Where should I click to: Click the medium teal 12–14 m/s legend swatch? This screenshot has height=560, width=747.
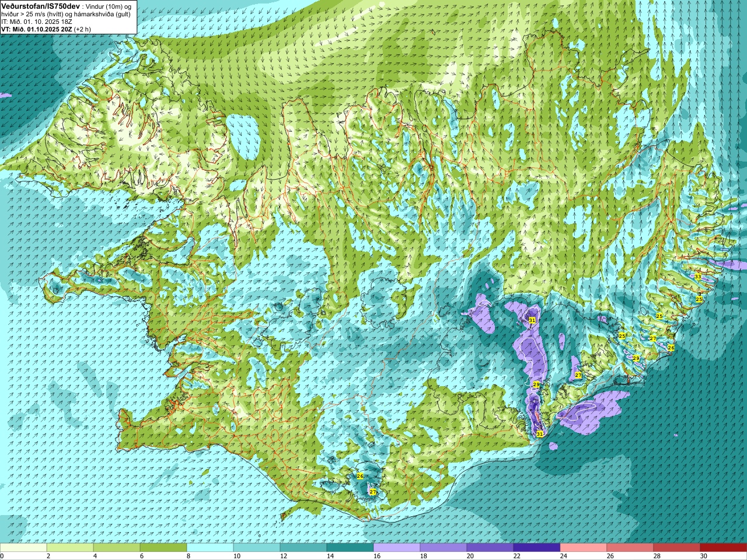pos(303,548)
